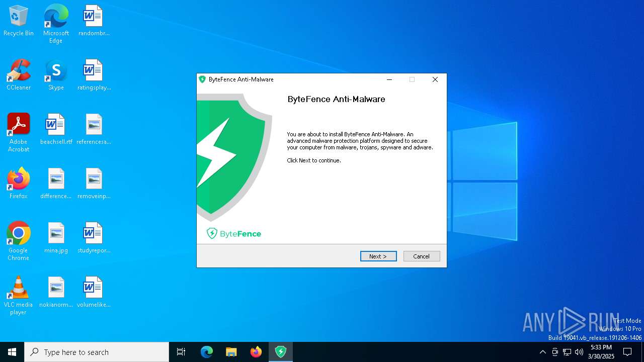Select the studyrepor... Word document
The width and height of the screenshot is (644, 362).
[94, 238]
